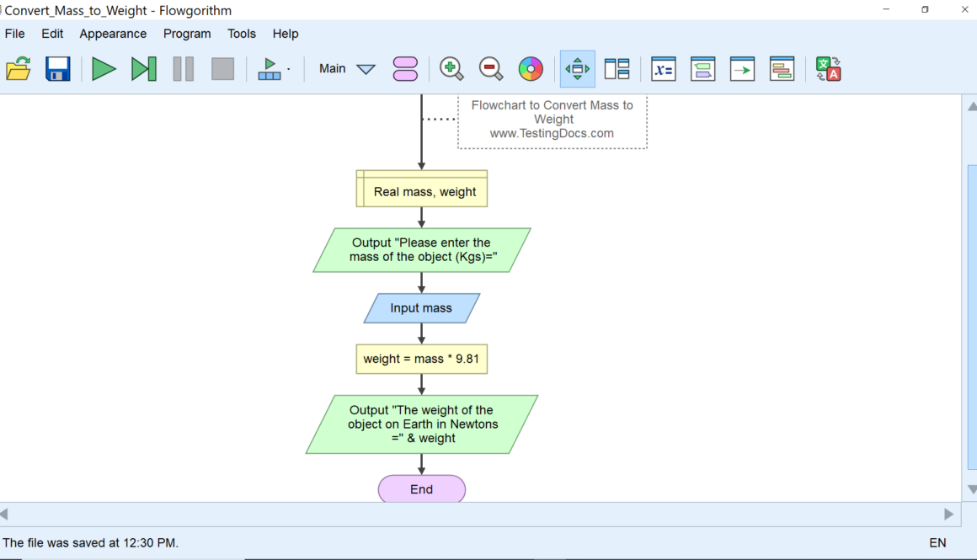Open the Appearance menu

pyautogui.click(x=113, y=34)
